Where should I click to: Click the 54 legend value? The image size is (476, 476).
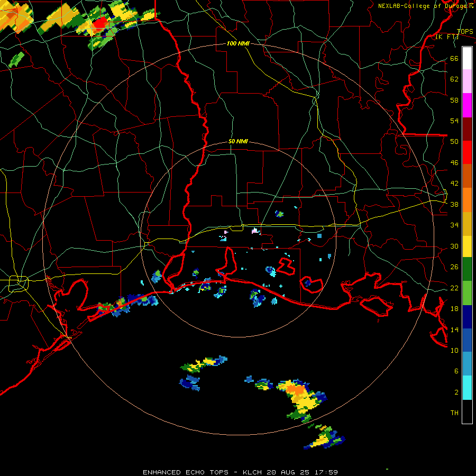[454, 121]
